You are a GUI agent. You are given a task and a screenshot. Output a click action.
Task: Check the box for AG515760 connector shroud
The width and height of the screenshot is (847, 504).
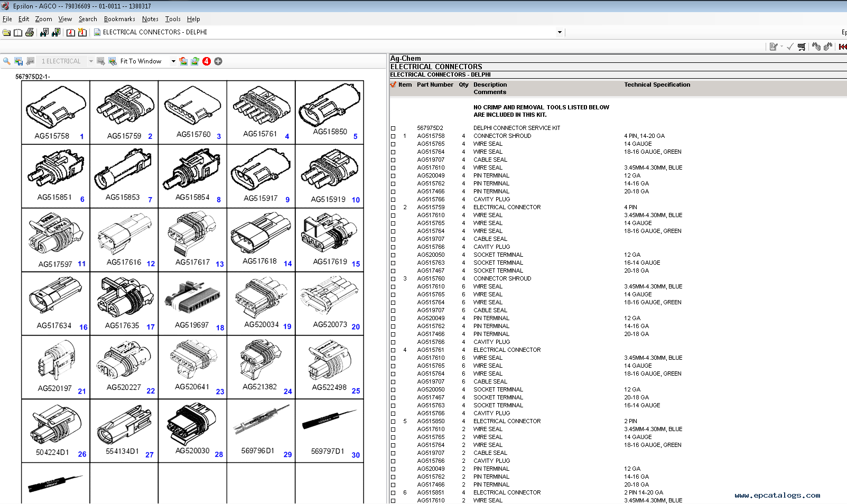(x=393, y=279)
